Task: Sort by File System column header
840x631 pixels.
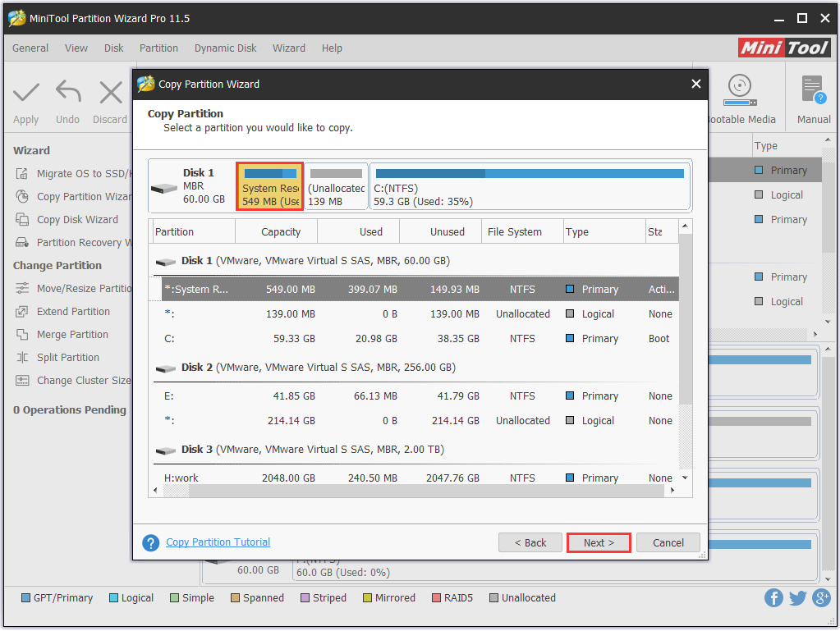Action: [x=522, y=231]
